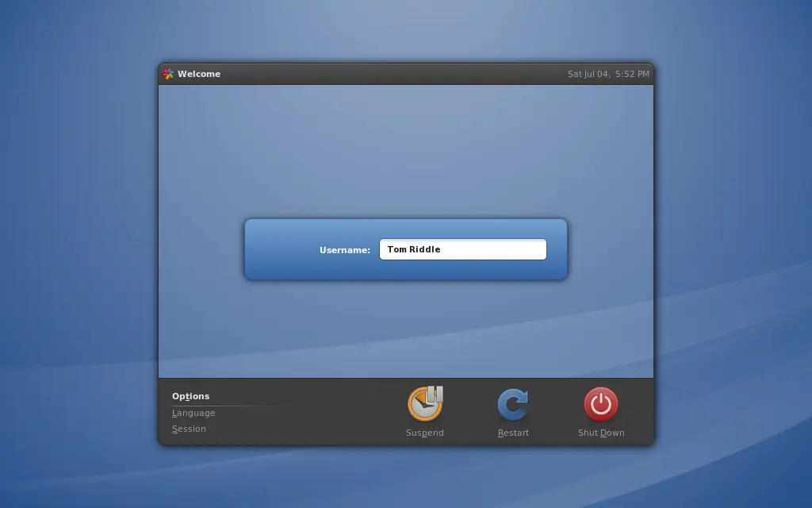Click the blue Restart arrow icon
The image size is (812, 508).
[513, 404]
